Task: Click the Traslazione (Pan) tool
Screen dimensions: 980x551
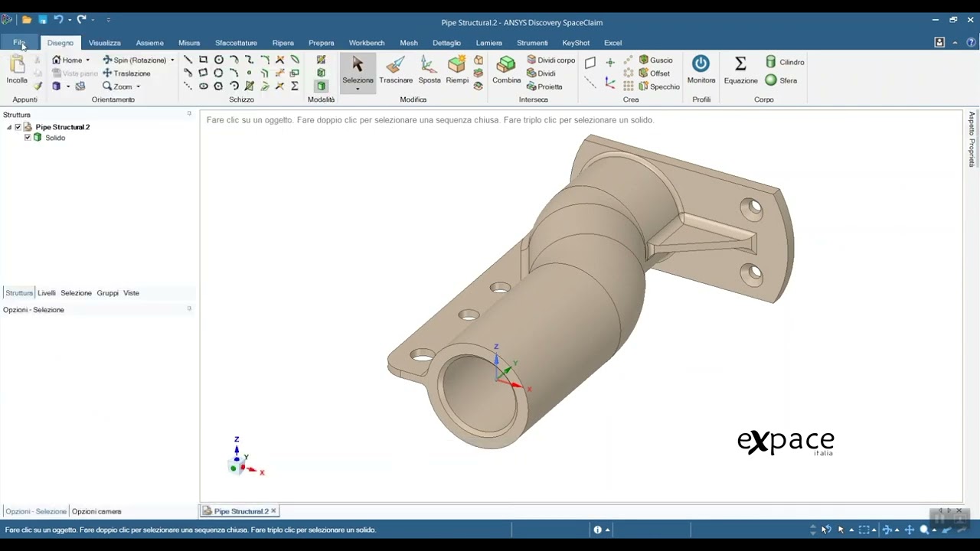Action: point(126,73)
